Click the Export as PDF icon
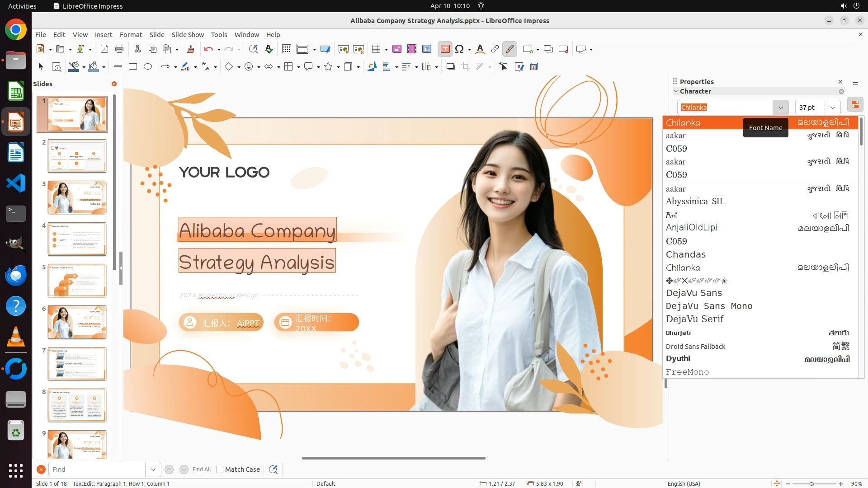Screen dimensions: 868x488 [104, 49]
